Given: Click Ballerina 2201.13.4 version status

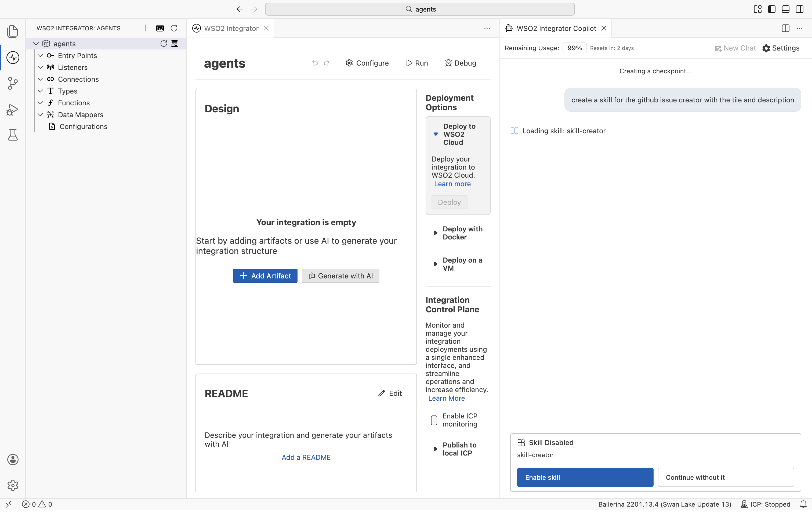Looking at the screenshot, I should click(x=665, y=504).
